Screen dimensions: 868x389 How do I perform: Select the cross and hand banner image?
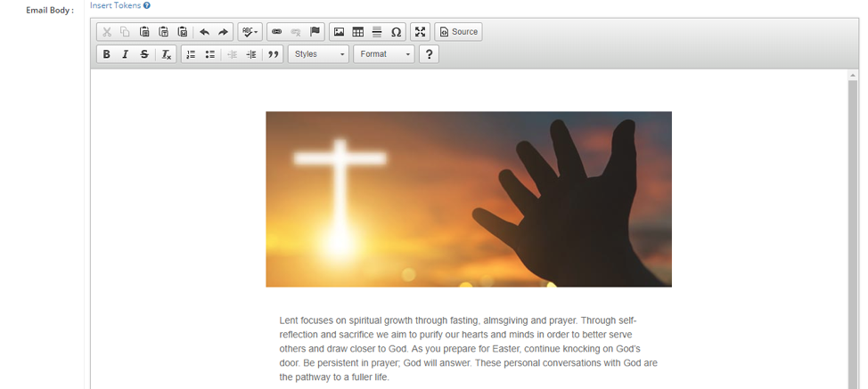[468, 199]
